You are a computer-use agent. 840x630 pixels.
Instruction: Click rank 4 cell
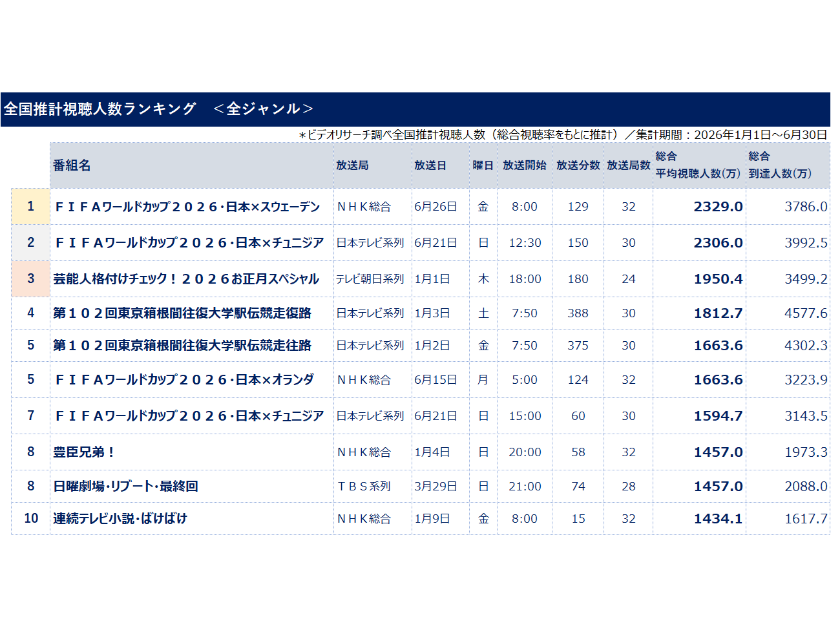[30, 313]
